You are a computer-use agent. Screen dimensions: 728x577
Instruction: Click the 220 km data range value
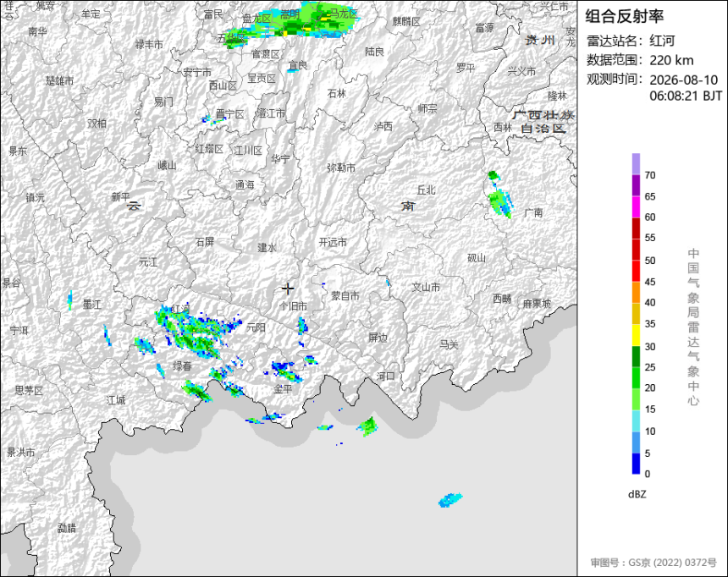(671, 60)
